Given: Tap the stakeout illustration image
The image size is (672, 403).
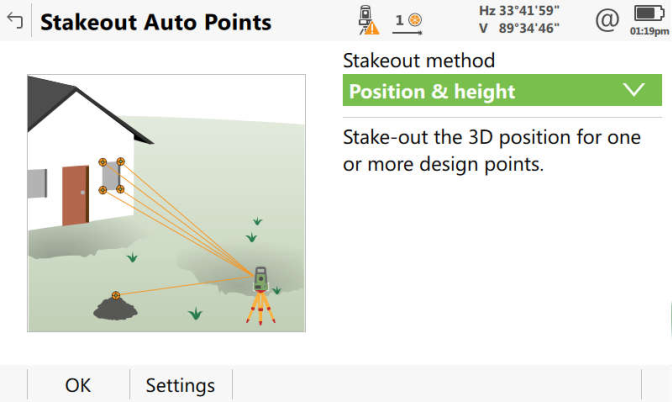Looking at the screenshot, I should [x=166, y=203].
